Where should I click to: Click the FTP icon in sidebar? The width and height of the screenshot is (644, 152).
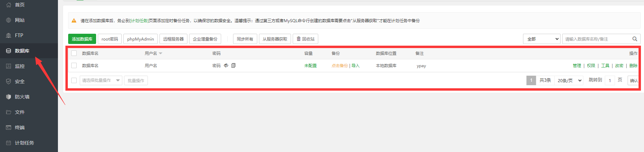point(9,35)
